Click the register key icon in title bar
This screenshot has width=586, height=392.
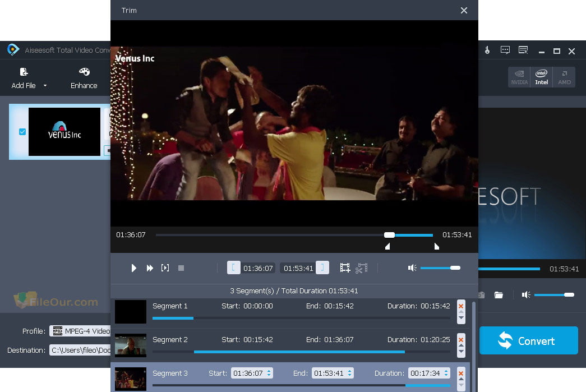click(x=487, y=50)
